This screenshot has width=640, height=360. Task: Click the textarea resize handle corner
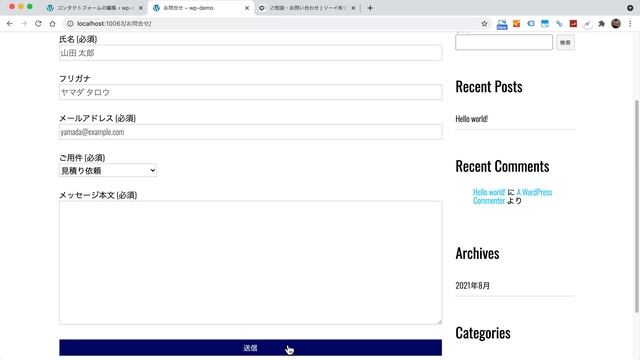(439, 322)
